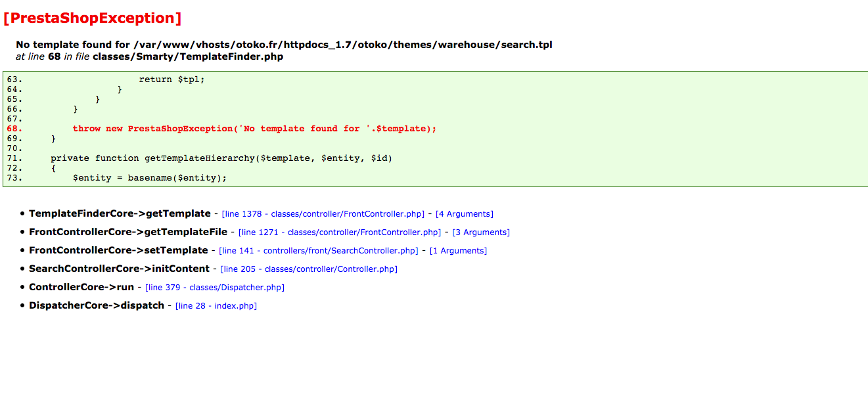868x394 pixels.
Task: Expand the 1 Arguments link
Action: tap(458, 251)
